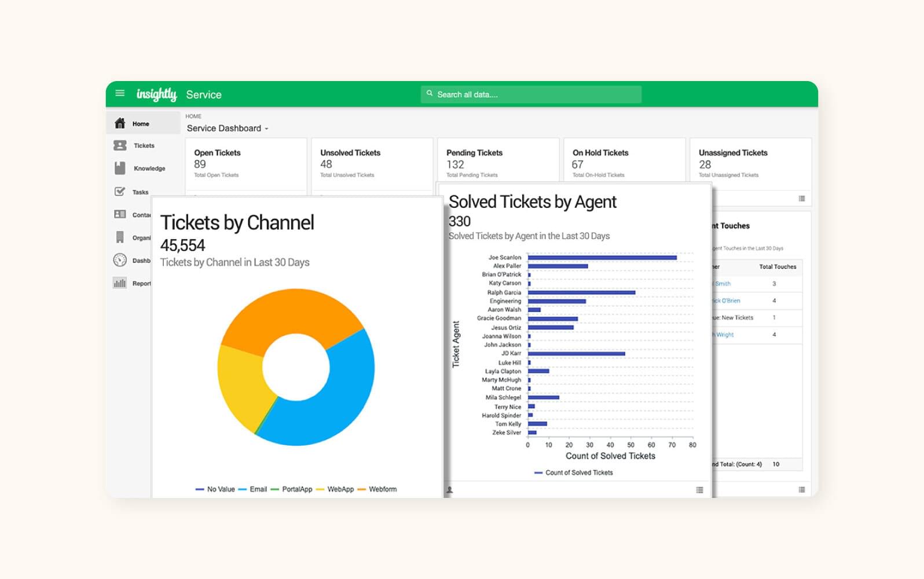Image resolution: width=924 pixels, height=579 pixels.
Task: Toggle Email legend entry
Action: (252, 489)
